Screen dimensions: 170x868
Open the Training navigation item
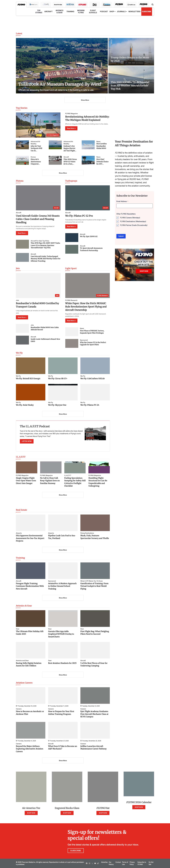70,11
